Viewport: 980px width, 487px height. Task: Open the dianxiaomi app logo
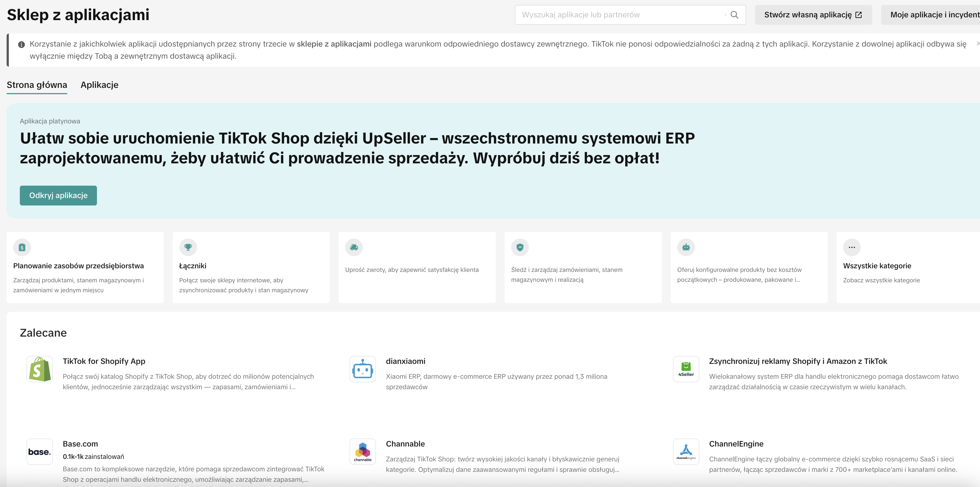(362, 369)
